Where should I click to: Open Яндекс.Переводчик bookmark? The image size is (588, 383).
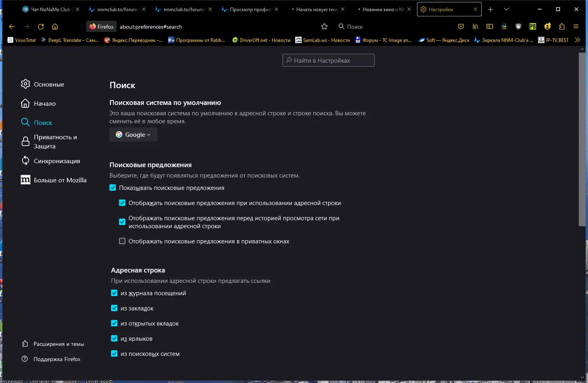pyautogui.click(x=133, y=40)
